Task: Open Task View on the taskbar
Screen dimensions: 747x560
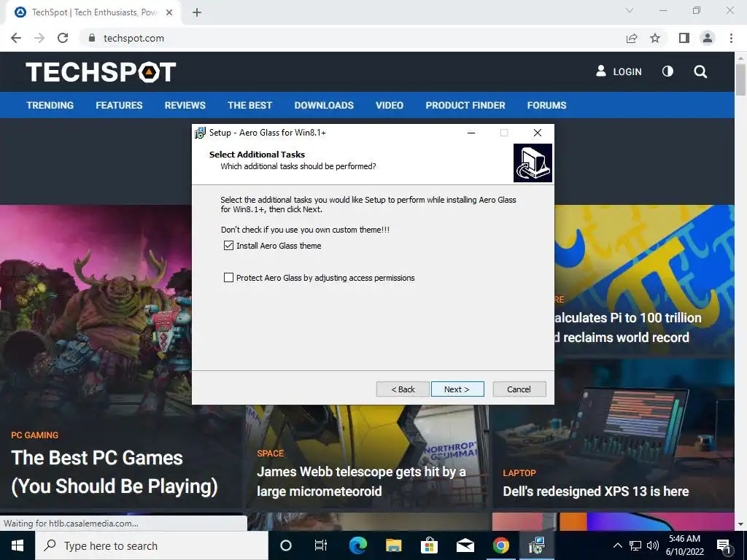Action: point(321,545)
